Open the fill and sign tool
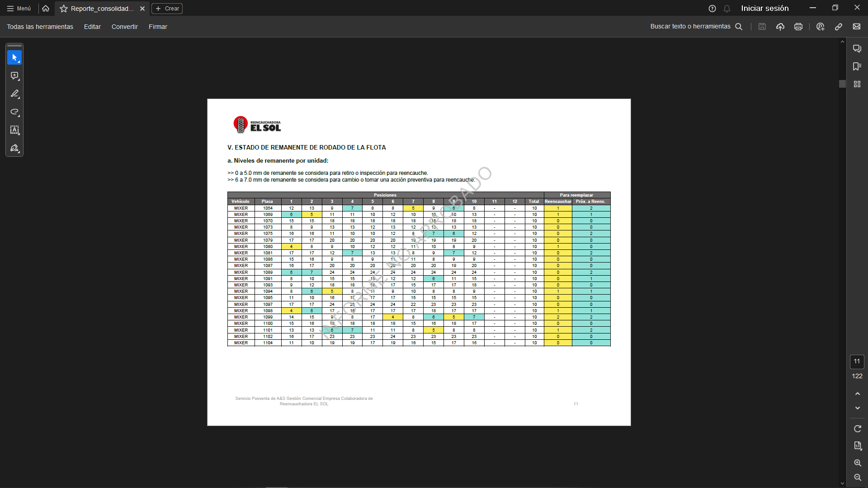Image resolution: width=868 pixels, height=488 pixels. [14, 148]
